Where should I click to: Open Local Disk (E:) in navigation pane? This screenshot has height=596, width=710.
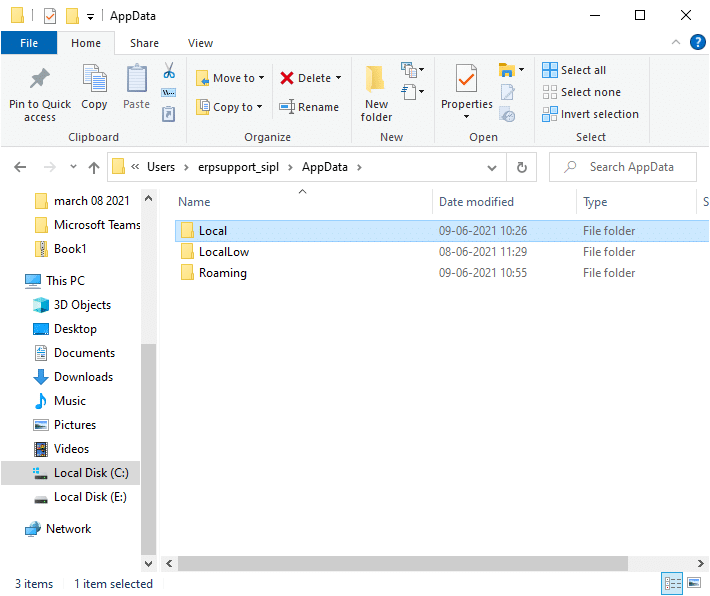(x=90, y=497)
